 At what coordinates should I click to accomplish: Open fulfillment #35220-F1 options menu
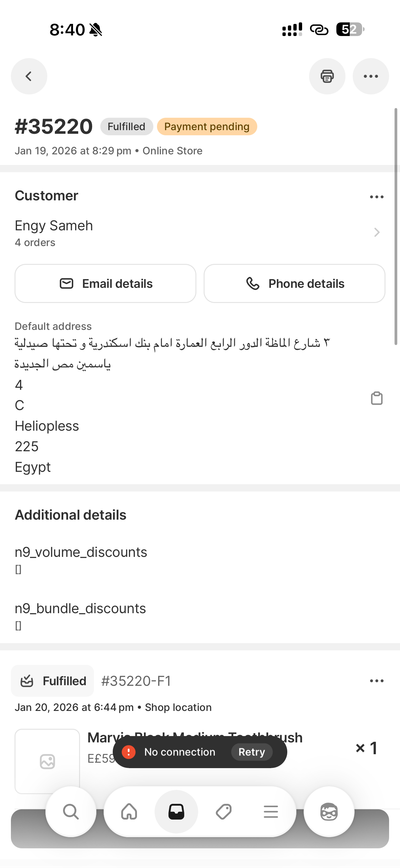pos(376,681)
